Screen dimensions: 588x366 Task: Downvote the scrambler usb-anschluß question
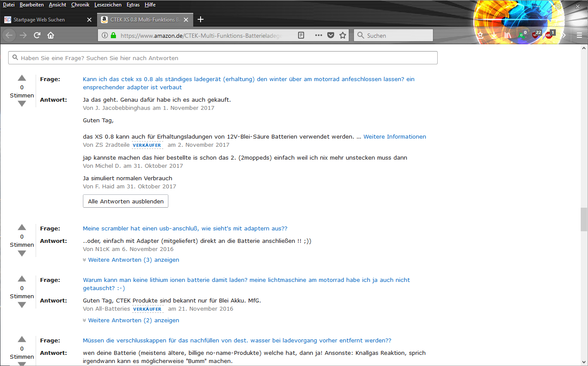[x=22, y=254]
